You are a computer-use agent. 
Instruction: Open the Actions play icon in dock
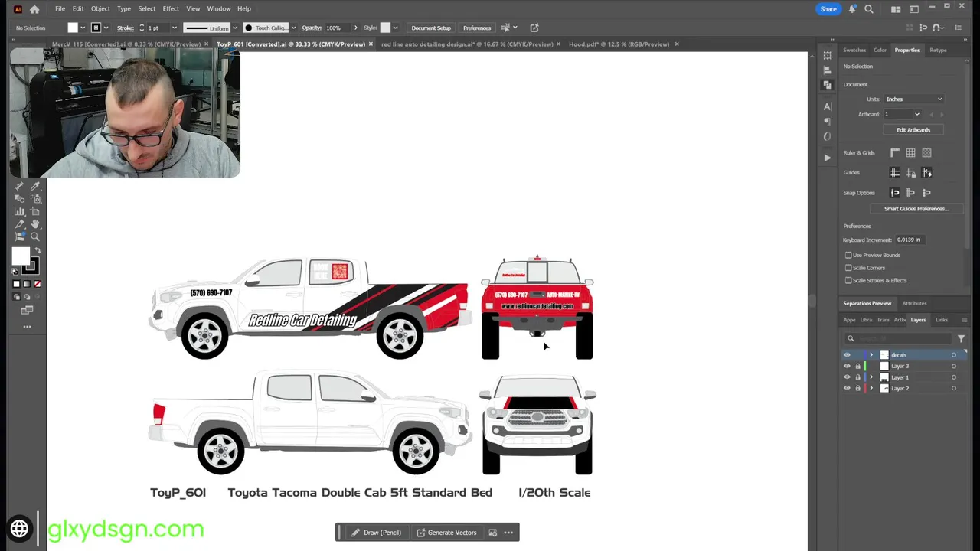828,158
